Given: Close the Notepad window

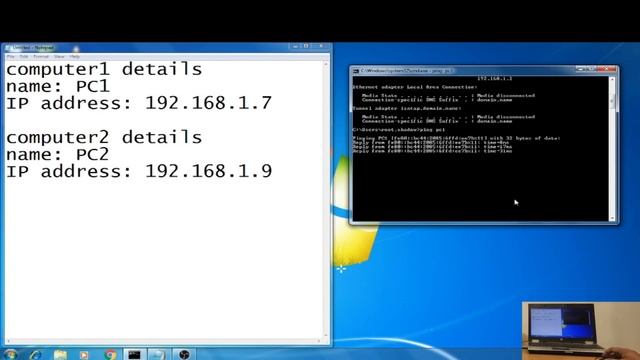Looking at the screenshot, I should click(x=321, y=46).
